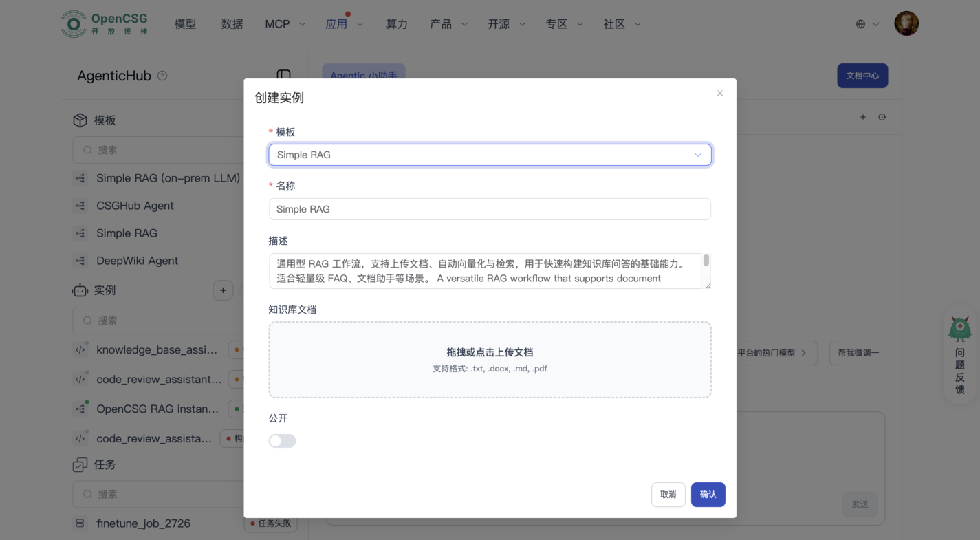Image resolution: width=980 pixels, height=540 pixels.
Task: Open the globe language dropdown
Action: (x=866, y=23)
